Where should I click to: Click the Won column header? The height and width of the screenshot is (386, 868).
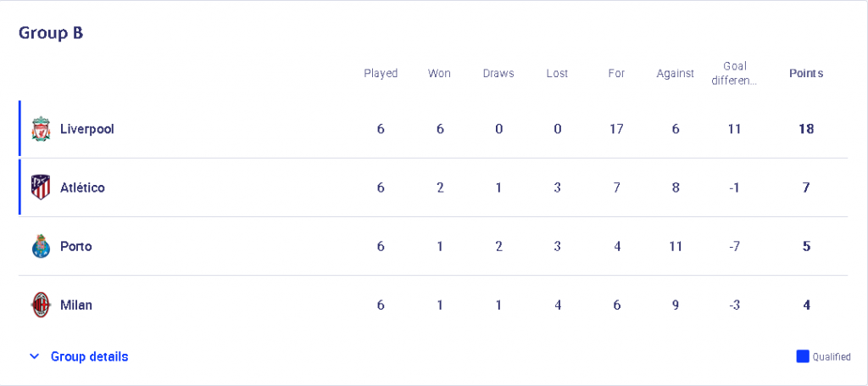(440, 73)
